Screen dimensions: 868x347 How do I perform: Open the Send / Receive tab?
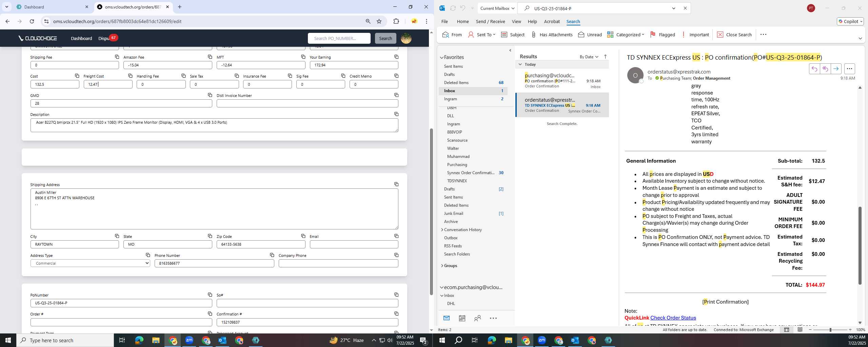coord(490,21)
